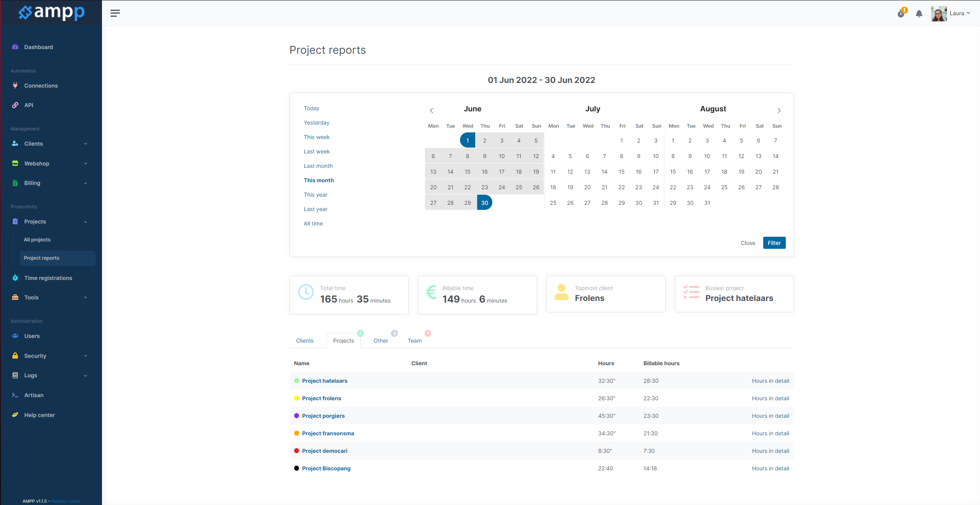Click the Filter button
The width and height of the screenshot is (980, 505).
click(x=774, y=243)
